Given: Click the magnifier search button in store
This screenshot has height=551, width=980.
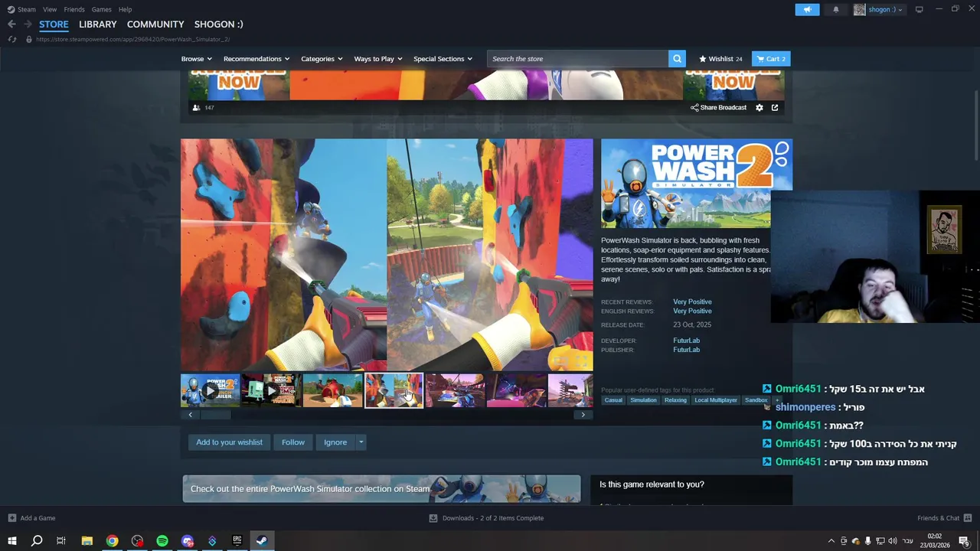Looking at the screenshot, I should [677, 59].
